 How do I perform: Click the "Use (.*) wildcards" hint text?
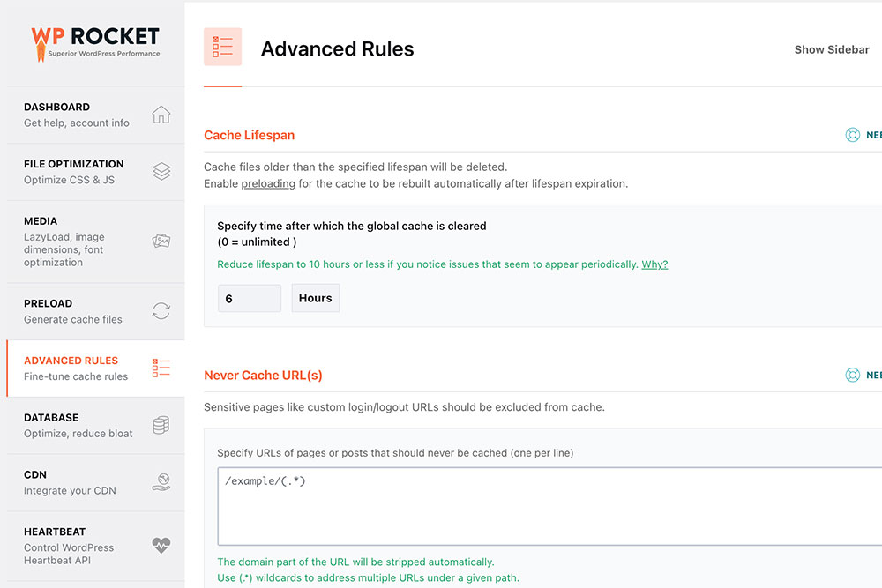pos(368,578)
